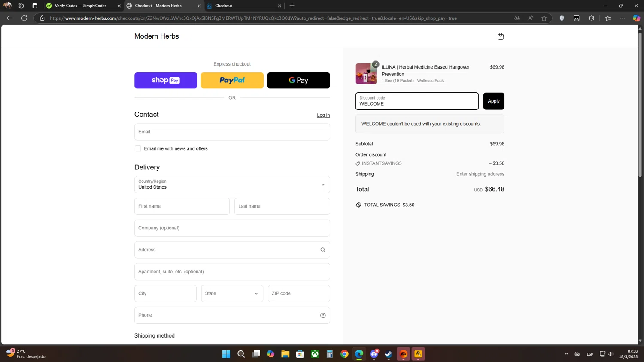The height and width of the screenshot is (362, 644).
Task: Reload the page with the refresh icon
Action: 24,18
